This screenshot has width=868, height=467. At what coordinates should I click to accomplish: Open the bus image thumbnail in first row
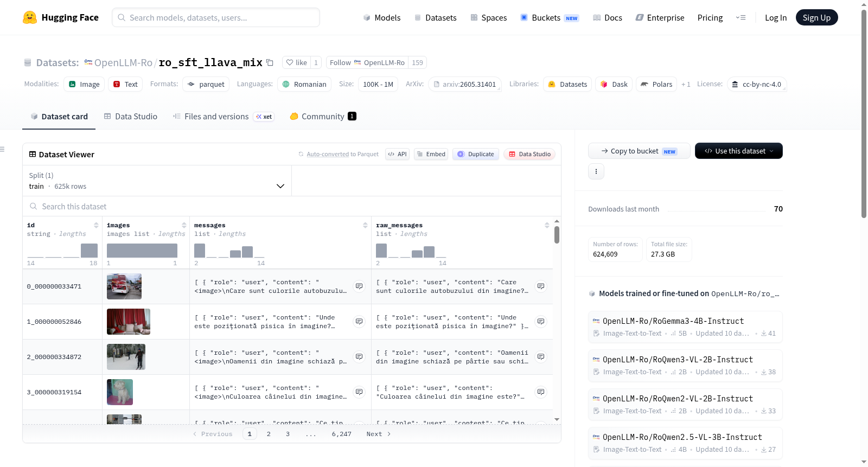[124, 286]
